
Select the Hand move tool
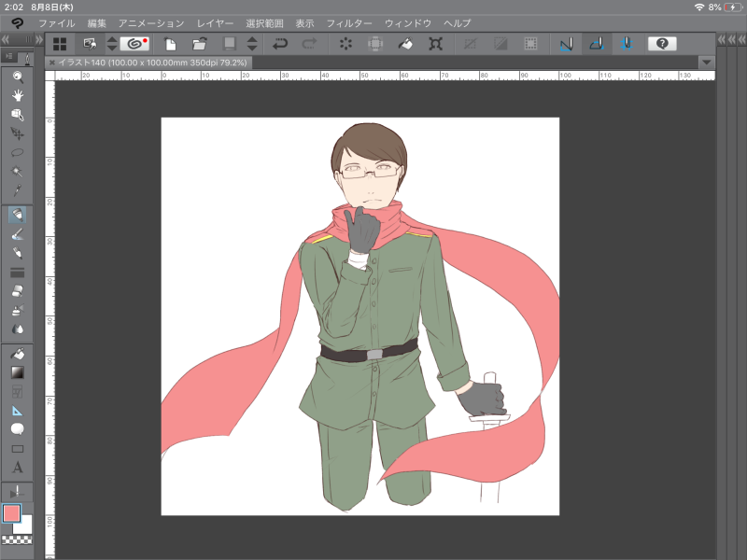(17, 95)
